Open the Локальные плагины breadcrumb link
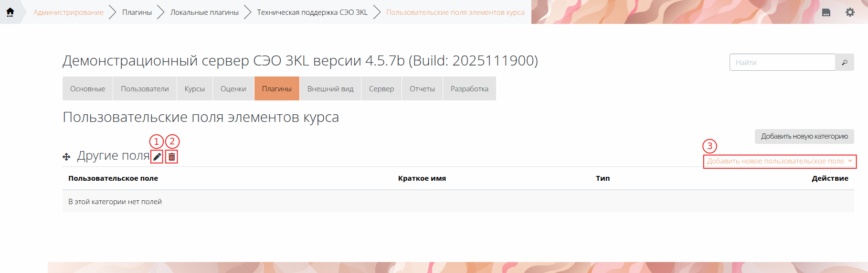Screen dimensions: 868x273 [204, 12]
